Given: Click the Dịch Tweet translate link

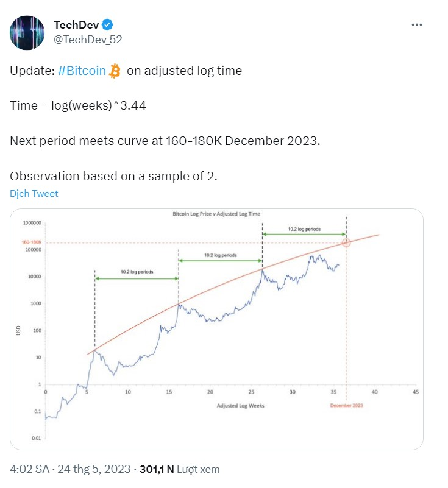Looking at the screenshot, I should point(34,193).
